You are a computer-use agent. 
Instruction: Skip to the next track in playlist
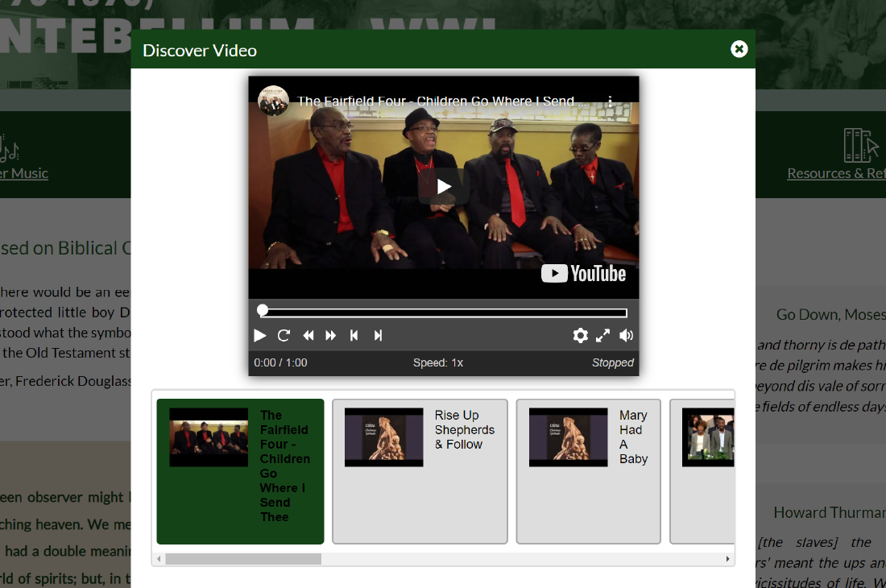coord(378,336)
